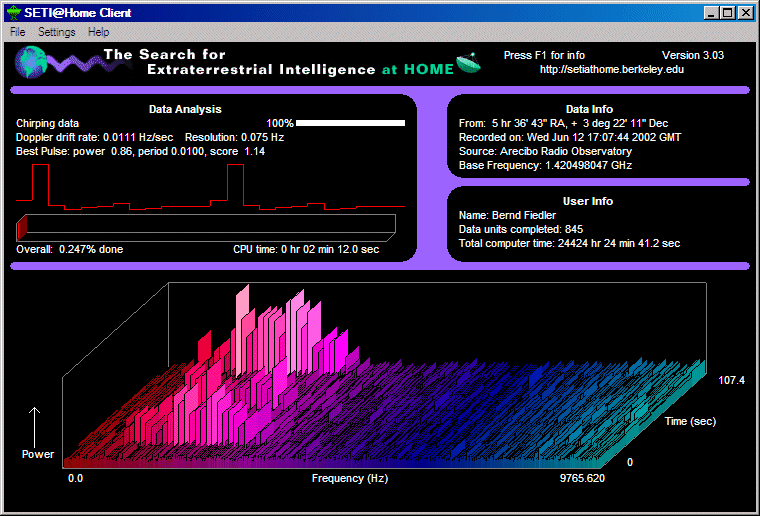Open the Settings menu
Screen dimensions: 760x516
click(57, 32)
